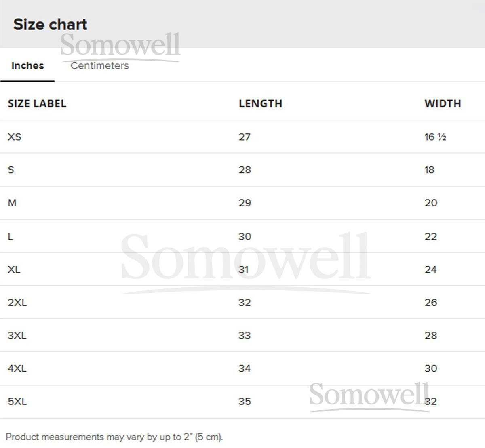Viewport: 485px width, 448px height.
Task: Select the S size row label
Action: point(11,170)
